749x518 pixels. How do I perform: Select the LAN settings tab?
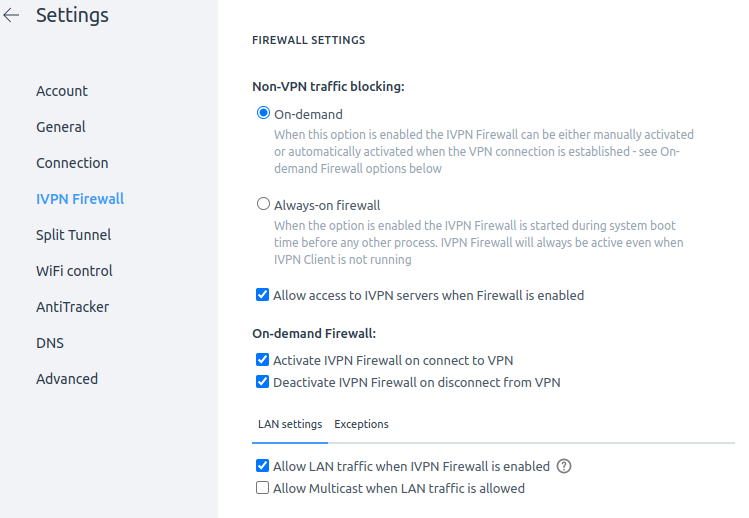pyautogui.click(x=290, y=424)
